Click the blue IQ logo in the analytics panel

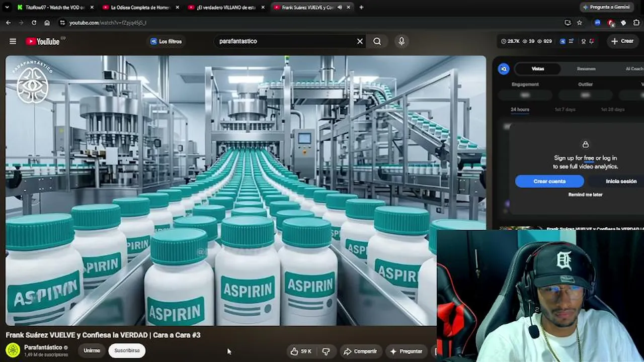pos(504,69)
